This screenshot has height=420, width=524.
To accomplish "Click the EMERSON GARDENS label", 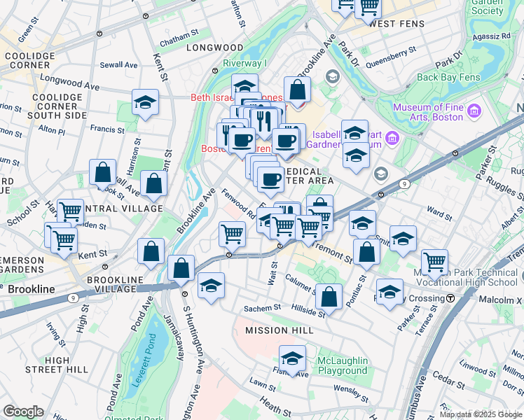I will [22, 265].
